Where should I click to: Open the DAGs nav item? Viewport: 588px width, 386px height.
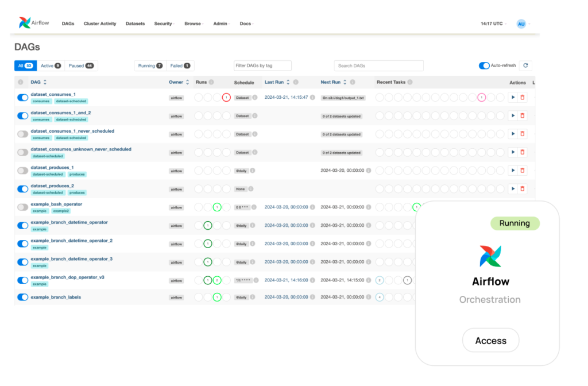pos(68,24)
